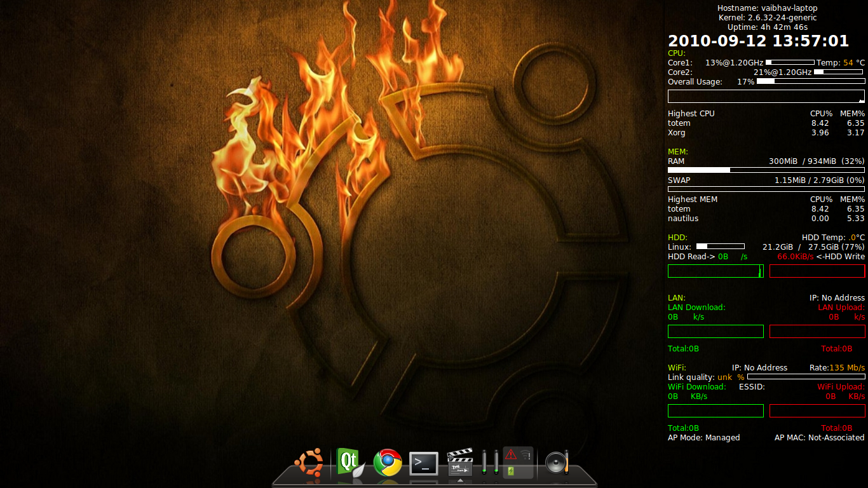Open the speaker volume control in dock
The width and height of the screenshot is (868, 488).
pyautogui.click(x=557, y=463)
